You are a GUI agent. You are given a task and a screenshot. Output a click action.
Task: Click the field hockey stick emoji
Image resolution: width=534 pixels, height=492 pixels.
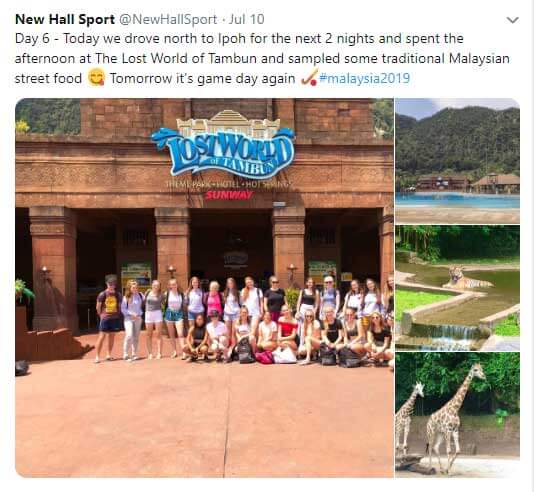[309, 78]
